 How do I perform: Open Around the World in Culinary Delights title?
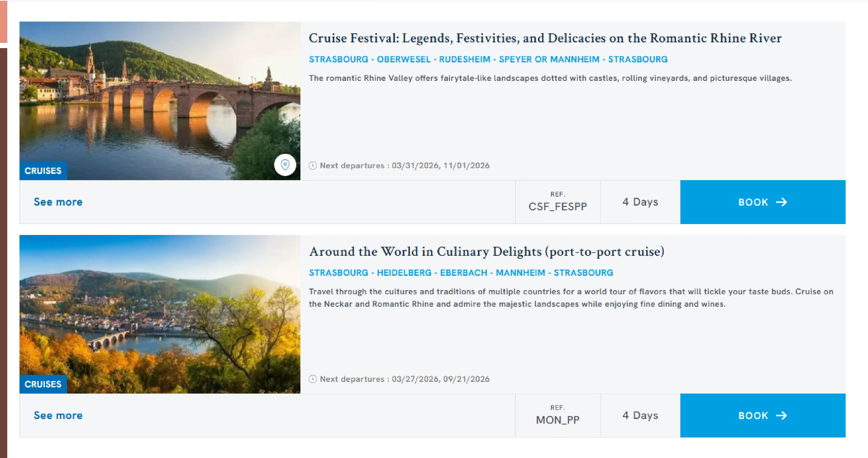click(x=486, y=251)
